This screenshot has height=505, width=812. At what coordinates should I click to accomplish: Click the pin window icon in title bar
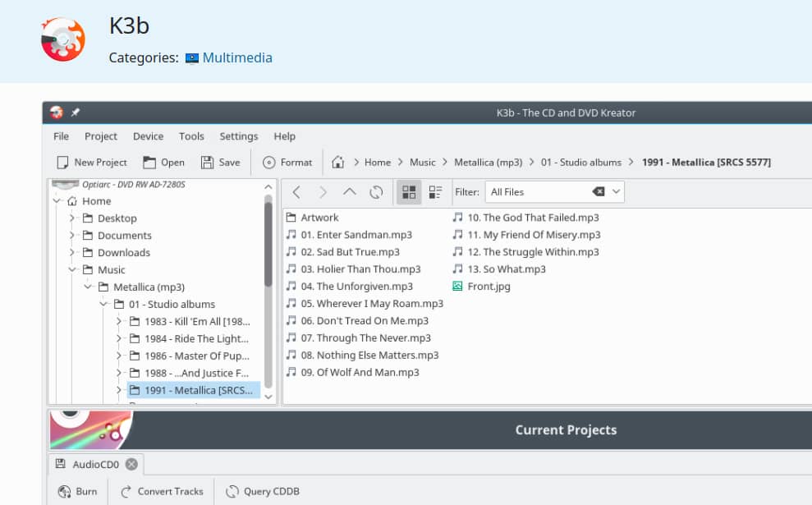pos(76,112)
